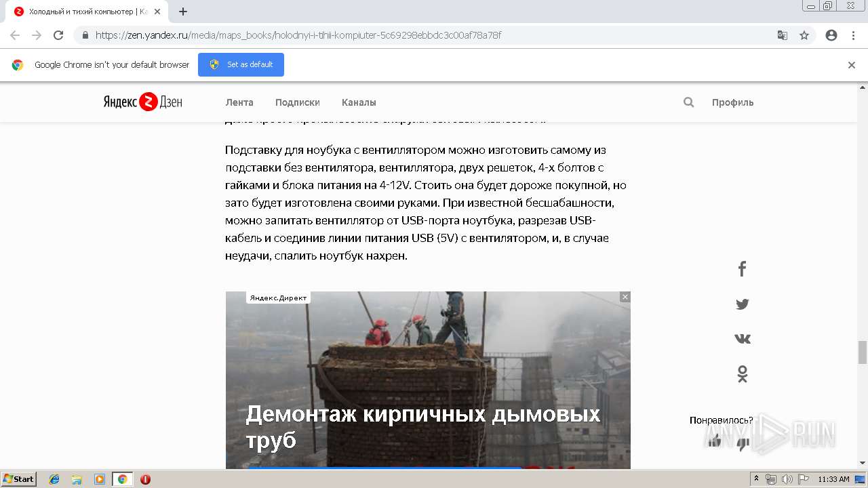The image size is (868, 488).
Task: Close the Холодный и тихий компьютер tab
Action: (x=157, y=12)
